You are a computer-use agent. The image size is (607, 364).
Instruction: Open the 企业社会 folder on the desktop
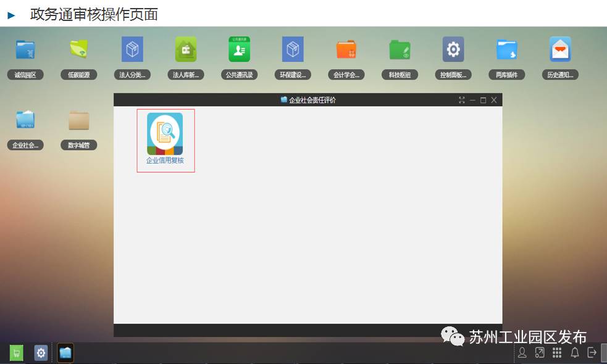click(x=25, y=122)
